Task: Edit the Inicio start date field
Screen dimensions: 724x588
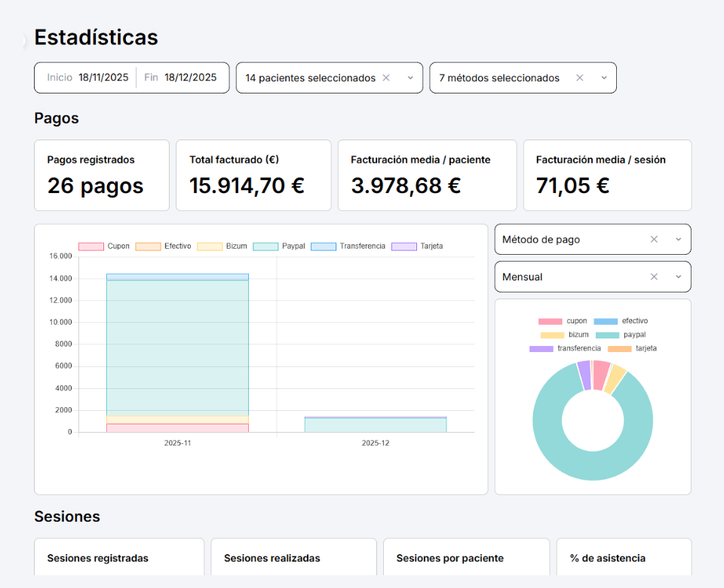Action: tap(103, 78)
